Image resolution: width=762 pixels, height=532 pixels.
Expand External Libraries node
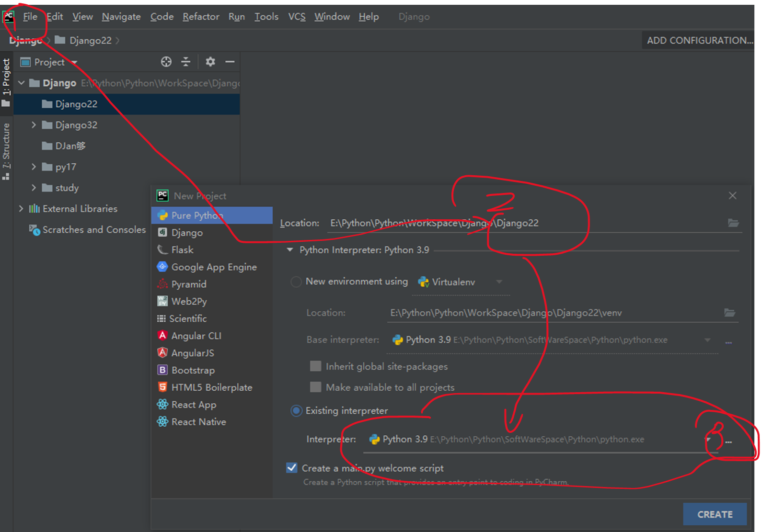click(21, 209)
